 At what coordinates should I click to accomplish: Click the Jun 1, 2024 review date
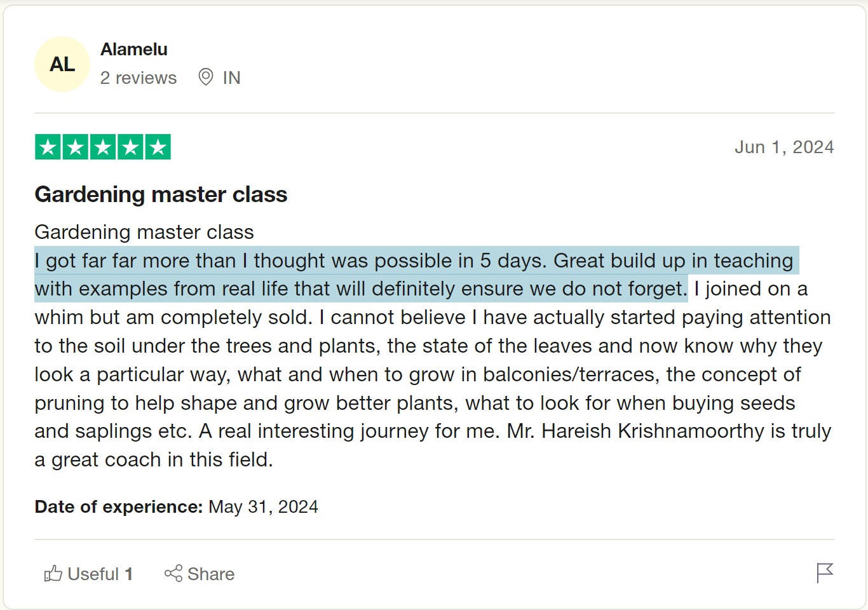(784, 147)
